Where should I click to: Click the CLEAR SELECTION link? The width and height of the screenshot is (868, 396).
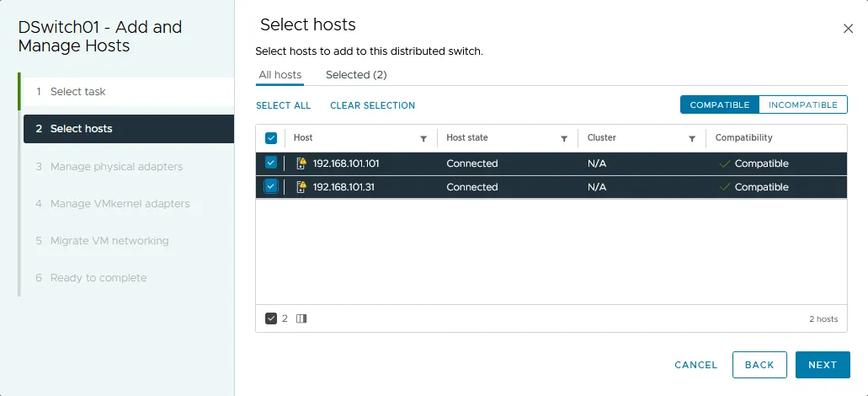[x=373, y=105]
